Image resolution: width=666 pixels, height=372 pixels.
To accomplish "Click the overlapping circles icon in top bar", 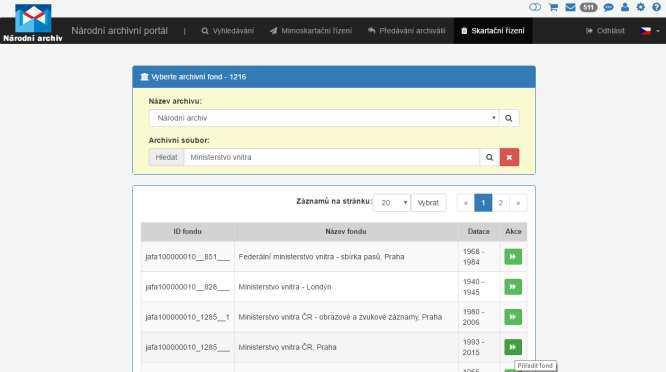I will (535, 7).
